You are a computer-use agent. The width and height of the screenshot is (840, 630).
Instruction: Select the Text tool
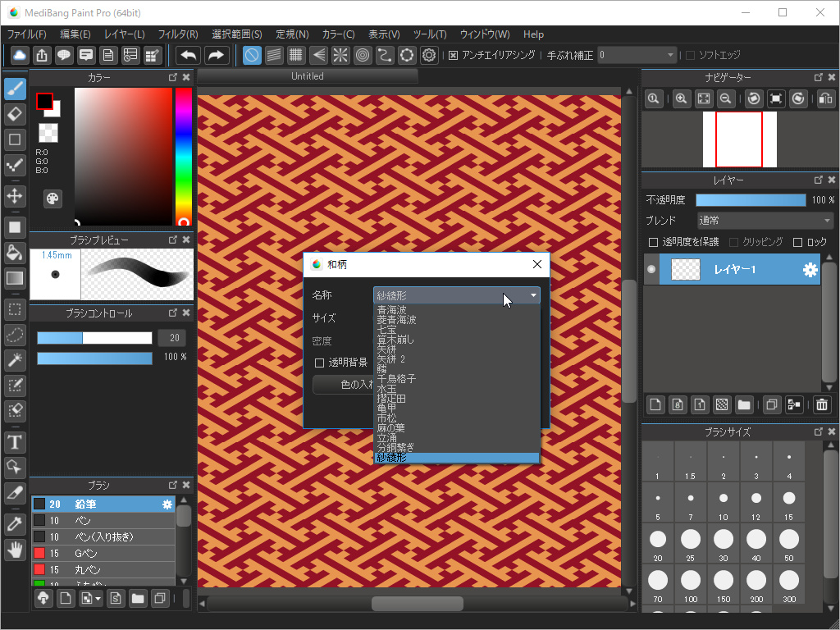pyautogui.click(x=15, y=442)
